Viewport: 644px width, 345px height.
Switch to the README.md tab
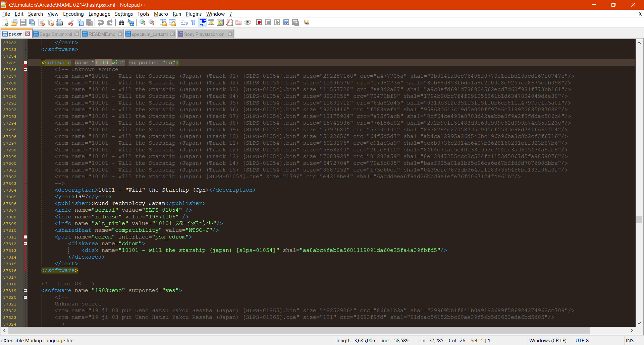[x=102, y=34]
